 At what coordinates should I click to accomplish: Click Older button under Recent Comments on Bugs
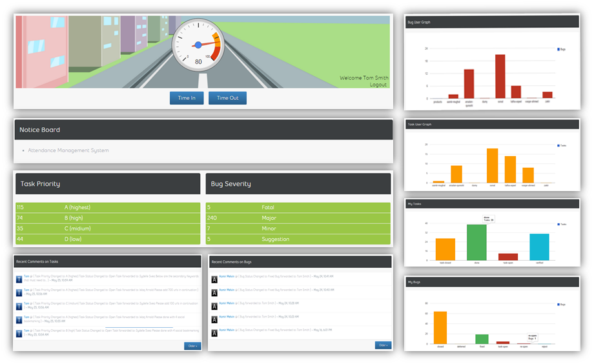coord(383,345)
